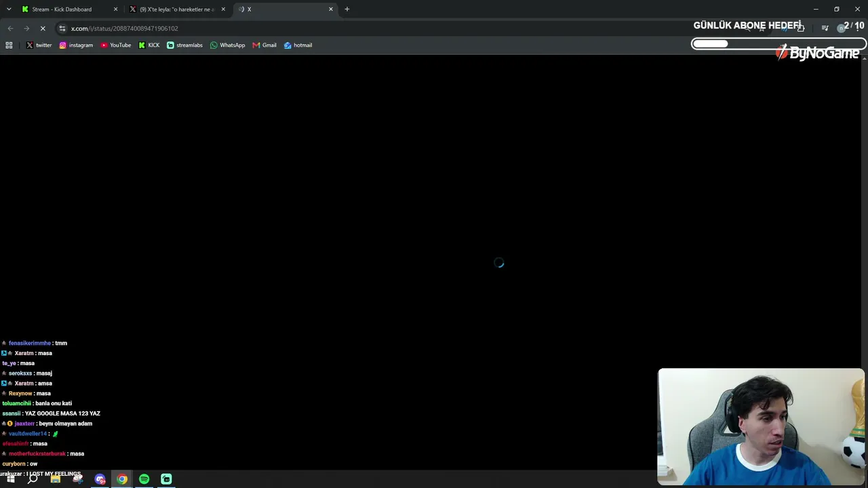
Task: Open the KICK bookmark
Action: tap(149, 45)
